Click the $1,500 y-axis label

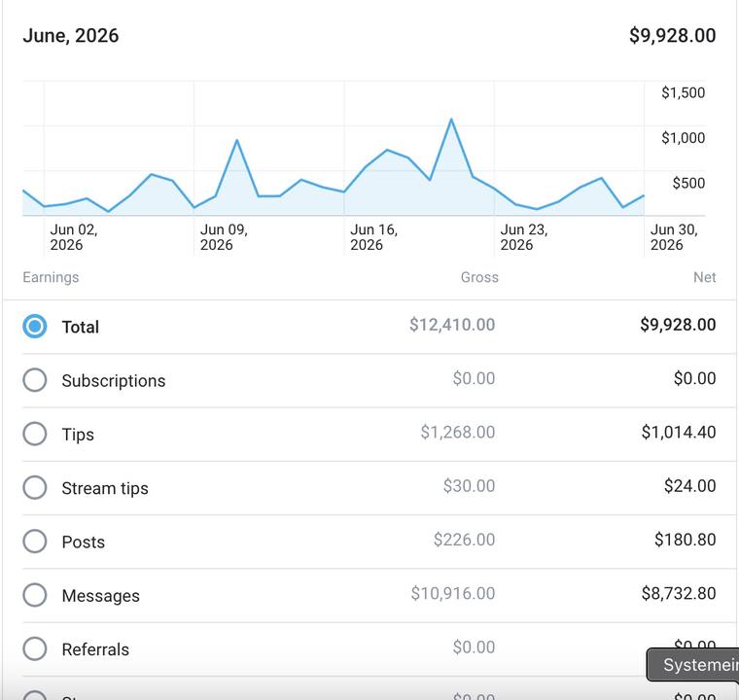[683, 93]
